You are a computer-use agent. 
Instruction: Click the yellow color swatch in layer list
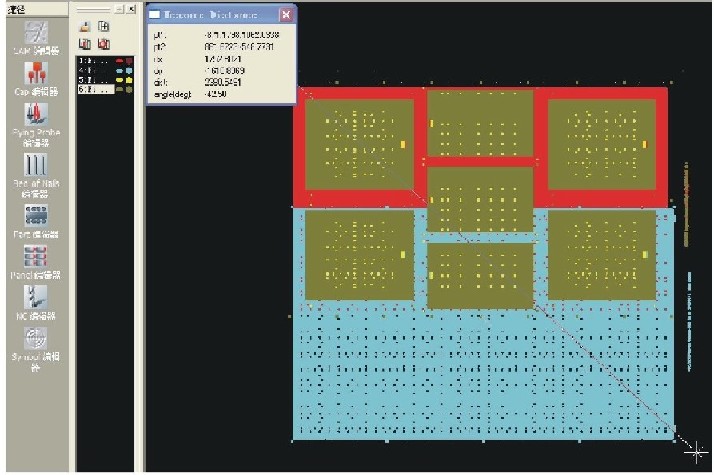pos(120,81)
